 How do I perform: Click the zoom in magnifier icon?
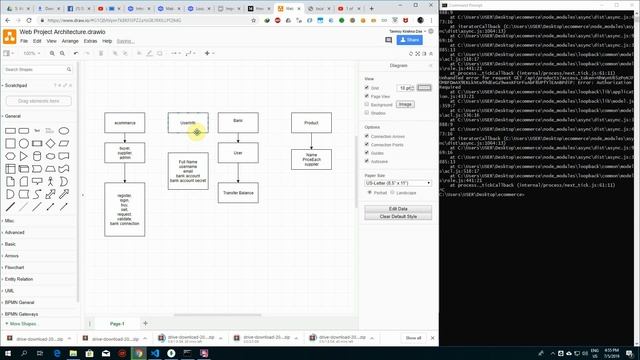pyautogui.click(x=52, y=53)
